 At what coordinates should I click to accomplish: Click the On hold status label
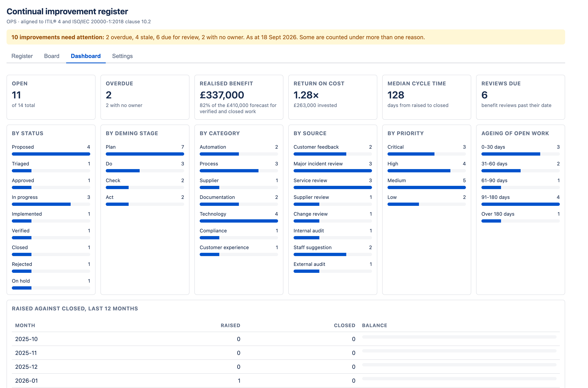[x=21, y=281]
